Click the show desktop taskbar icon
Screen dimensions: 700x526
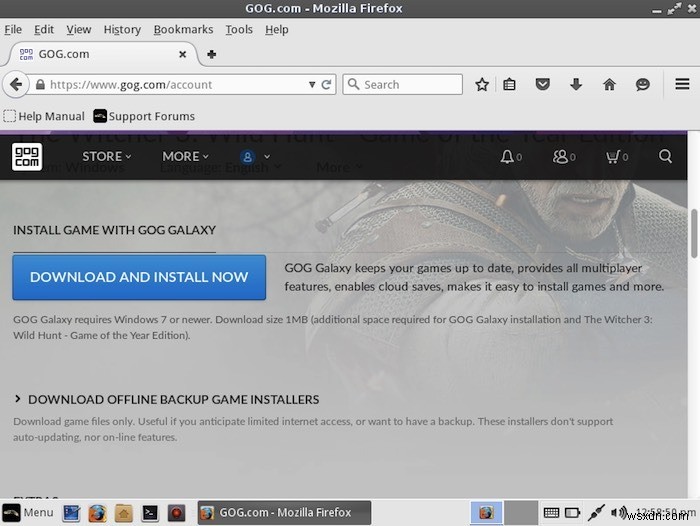coord(71,513)
